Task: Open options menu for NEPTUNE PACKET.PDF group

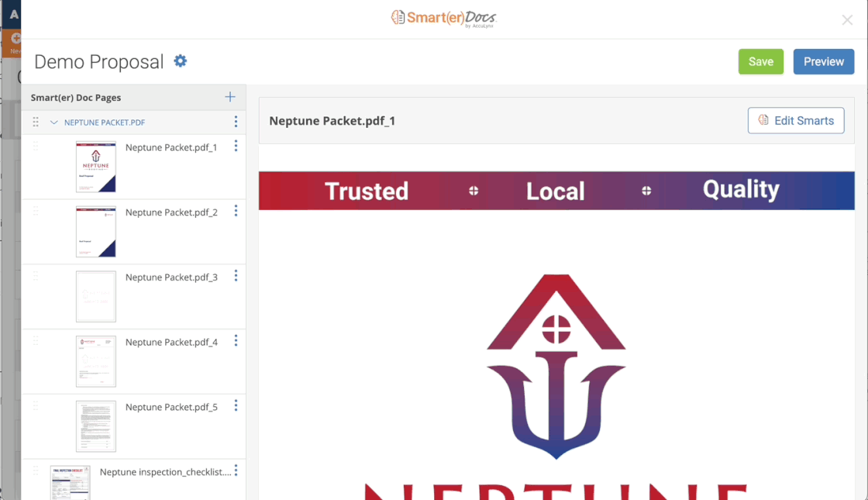Action: coord(236,121)
